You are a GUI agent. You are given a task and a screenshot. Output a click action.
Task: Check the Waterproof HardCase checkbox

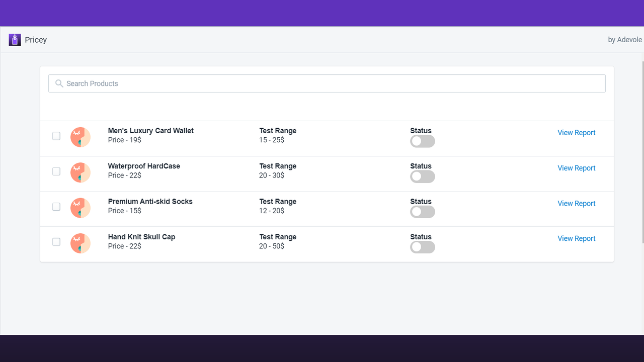56,171
